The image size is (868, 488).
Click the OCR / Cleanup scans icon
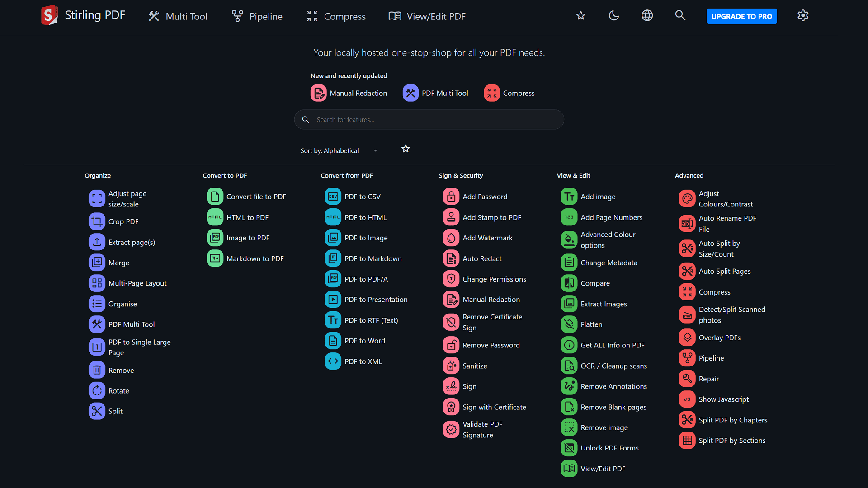click(569, 366)
